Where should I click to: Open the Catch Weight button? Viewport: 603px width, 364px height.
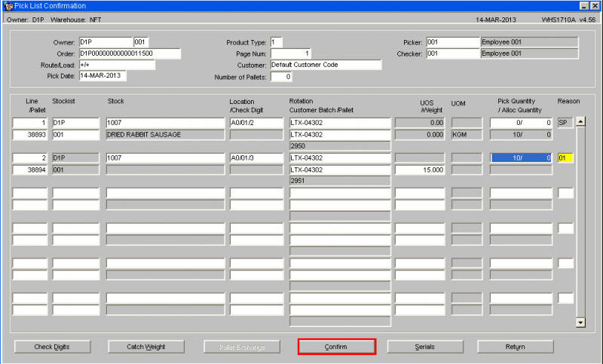[146, 347]
